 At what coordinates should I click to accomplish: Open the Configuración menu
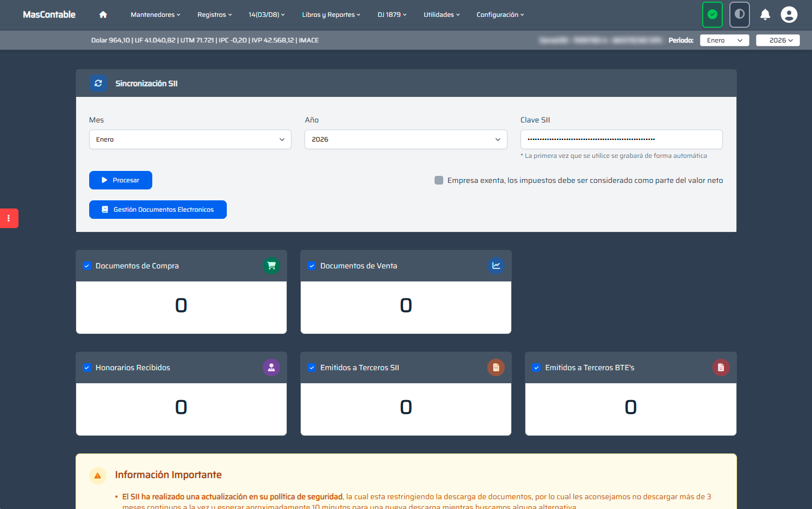click(500, 15)
